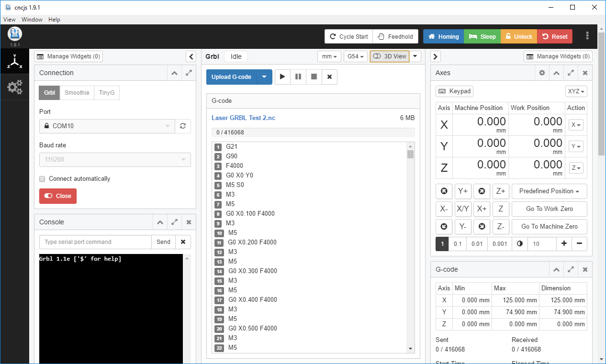Toggle the 3D View switch
Screen dimensions: 606x364
point(390,56)
